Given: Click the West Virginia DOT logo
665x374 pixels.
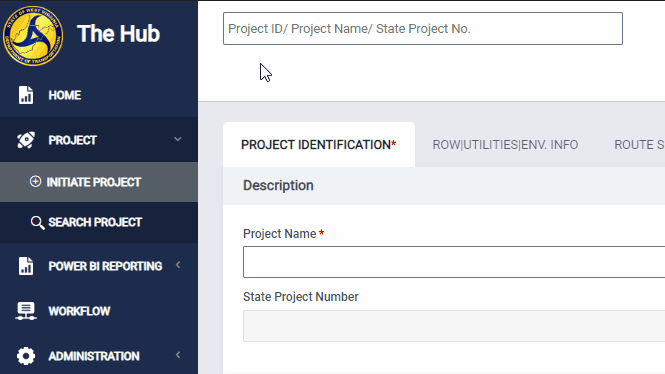Looking at the screenshot, I should [33, 36].
